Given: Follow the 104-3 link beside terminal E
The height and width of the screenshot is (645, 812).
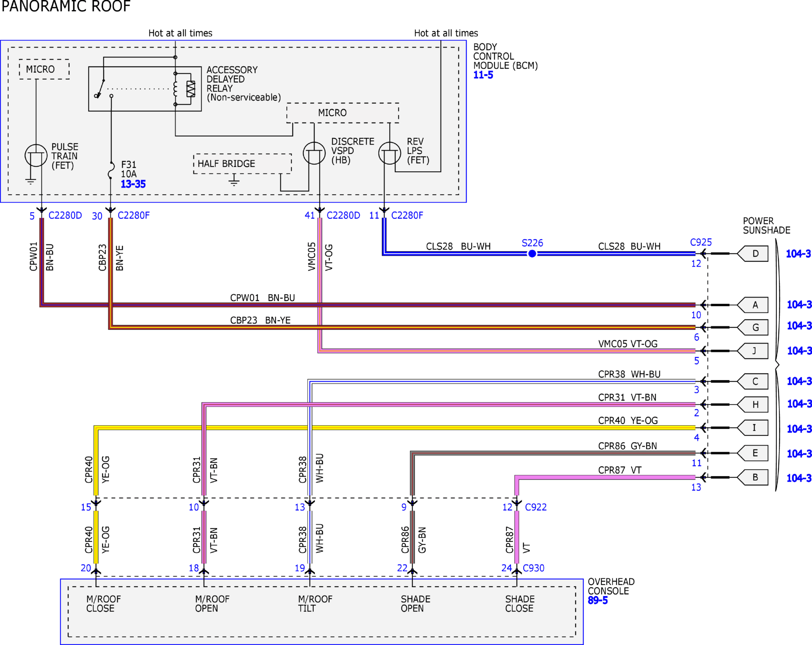Looking at the screenshot, I should click(799, 454).
